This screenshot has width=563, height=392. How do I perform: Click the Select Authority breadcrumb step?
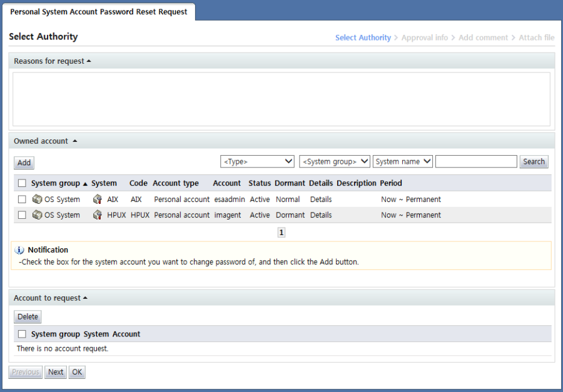(x=363, y=38)
